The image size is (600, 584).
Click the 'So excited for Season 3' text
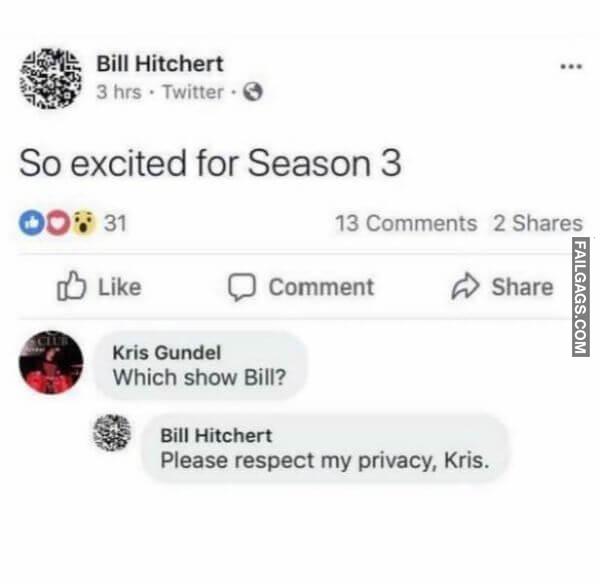click(210, 163)
